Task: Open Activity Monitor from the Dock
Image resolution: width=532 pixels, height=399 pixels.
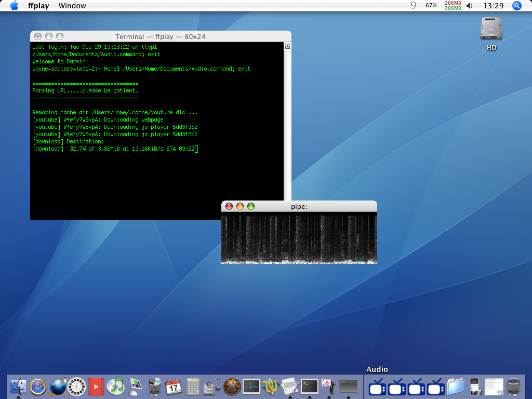Action: tap(251, 387)
